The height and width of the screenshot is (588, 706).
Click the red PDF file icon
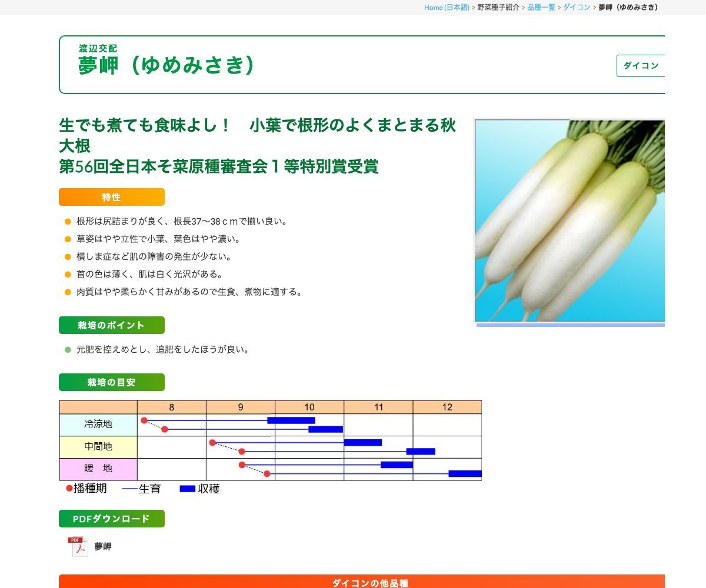click(78, 546)
